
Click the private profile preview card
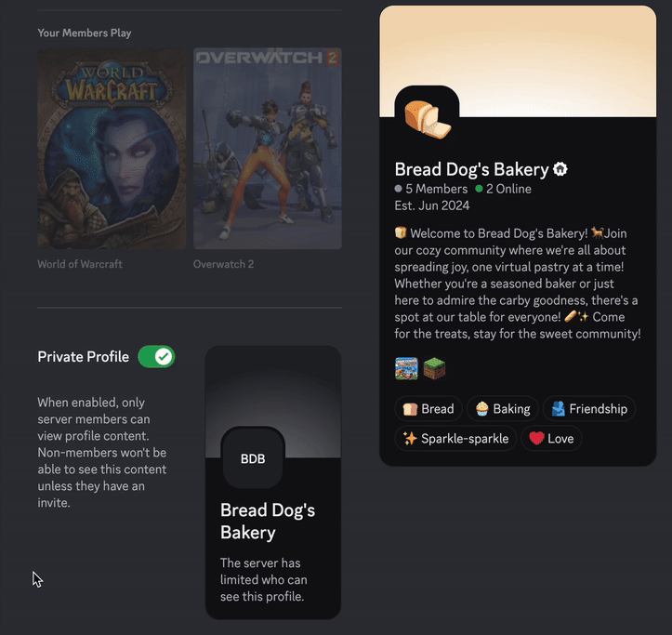tap(273, 482)
